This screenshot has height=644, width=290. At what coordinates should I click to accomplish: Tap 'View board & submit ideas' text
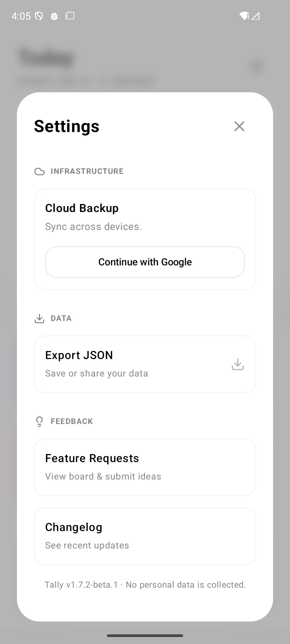(x=103, y=476)
